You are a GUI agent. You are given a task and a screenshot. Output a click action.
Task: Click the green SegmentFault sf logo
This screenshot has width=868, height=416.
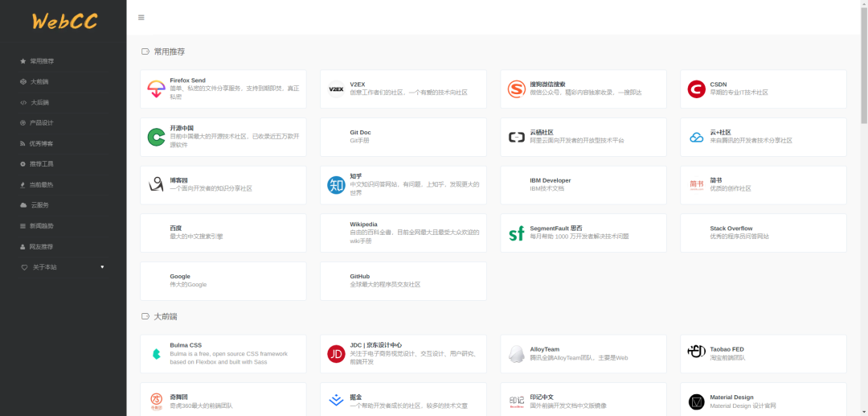(517, 233)
